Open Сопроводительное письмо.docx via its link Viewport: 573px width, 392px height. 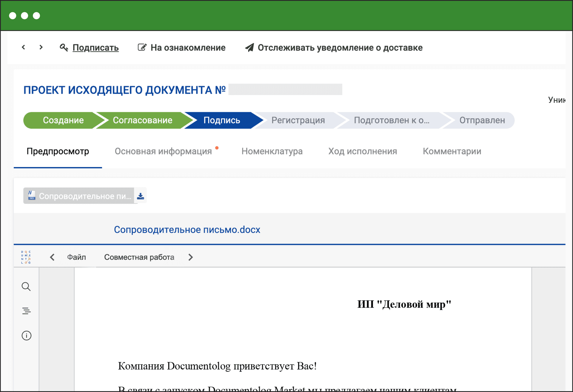(187, 229)
